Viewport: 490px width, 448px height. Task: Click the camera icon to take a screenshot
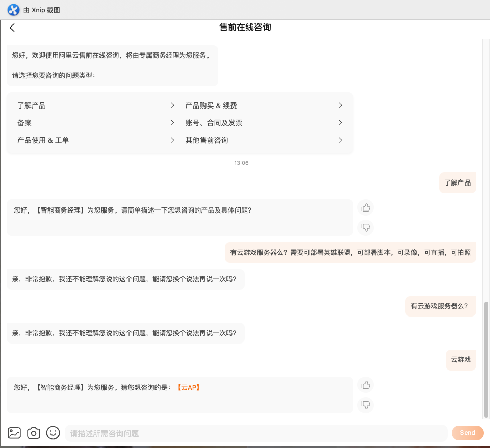tap(33, 432)
